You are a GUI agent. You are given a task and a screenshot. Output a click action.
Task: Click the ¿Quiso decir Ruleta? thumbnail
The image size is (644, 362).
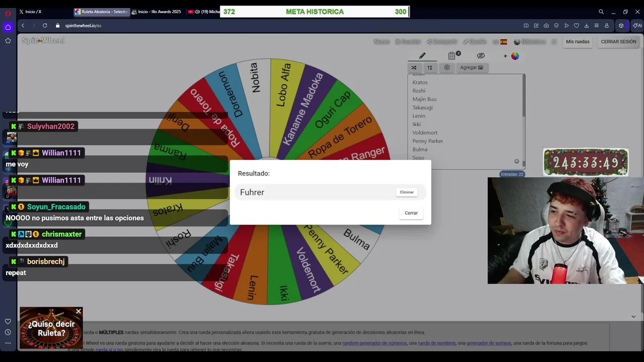[51, 328]
